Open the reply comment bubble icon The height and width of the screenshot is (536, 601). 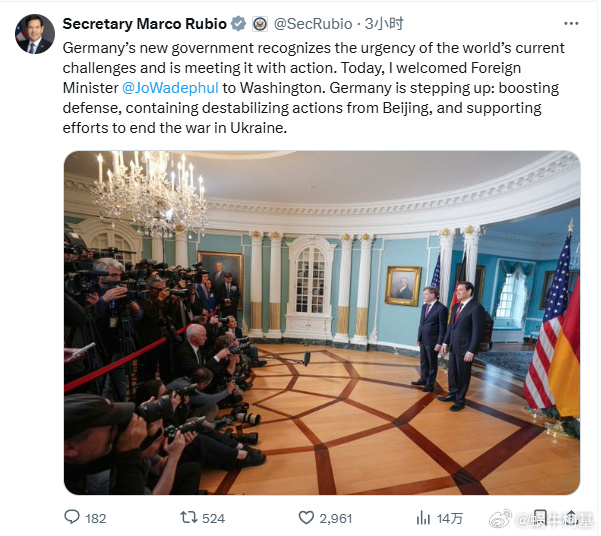pos(72,517)
